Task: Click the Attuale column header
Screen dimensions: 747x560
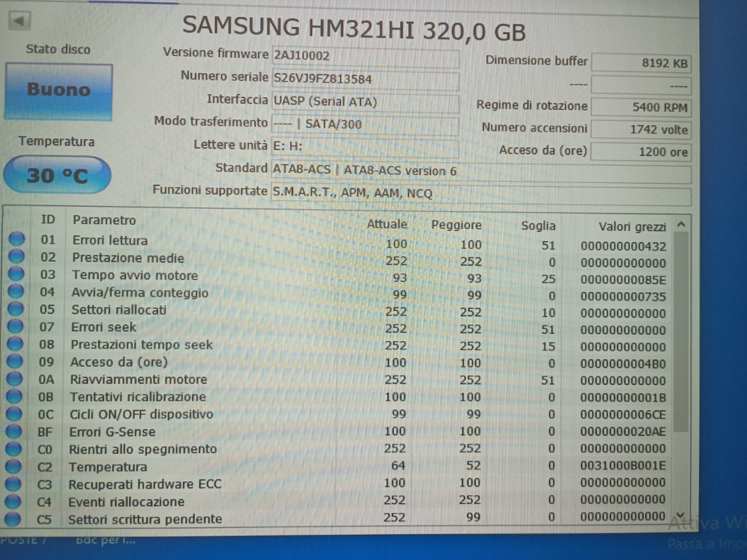Action: point(387,224)
